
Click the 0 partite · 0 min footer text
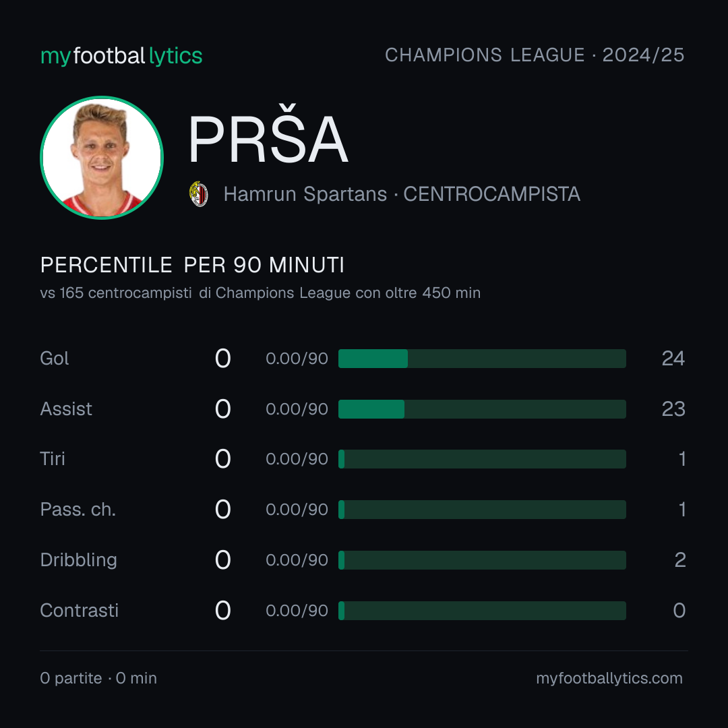point(98,678)
